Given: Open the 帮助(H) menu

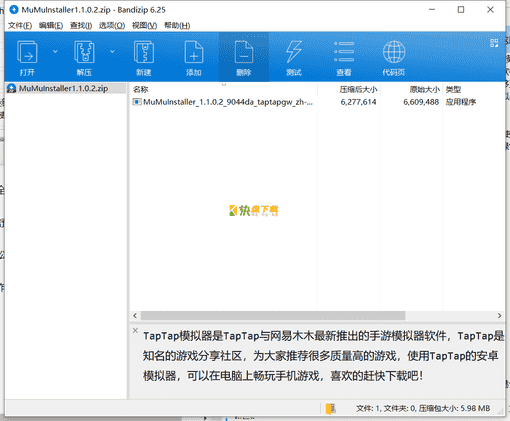Looking at the screenshot, I should pyautogui.click(x=177, y=26).
